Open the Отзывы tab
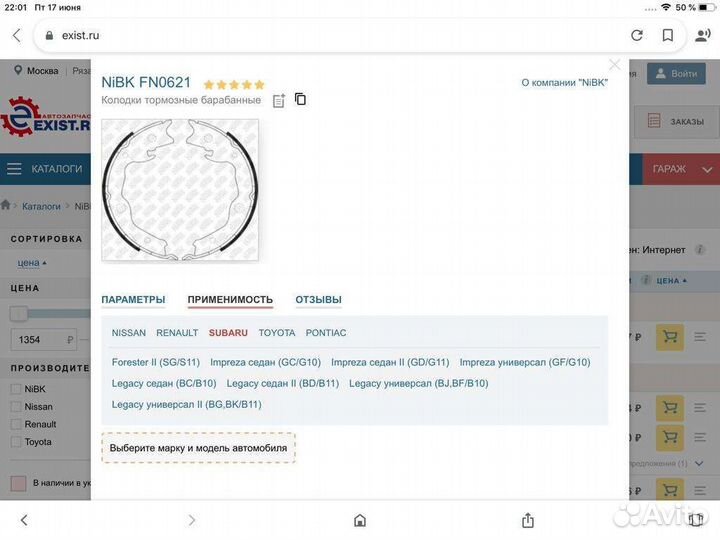 pos(318,300)
